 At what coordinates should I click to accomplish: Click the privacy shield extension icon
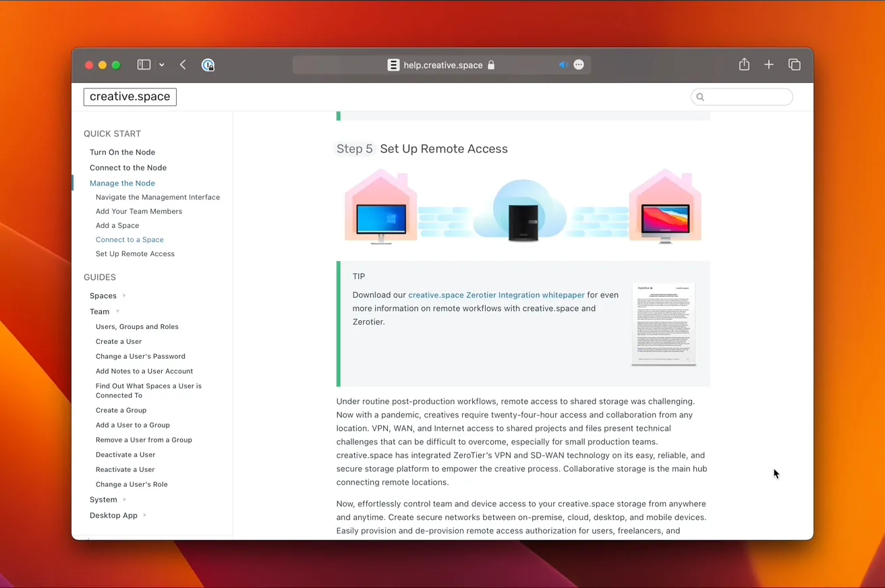tap(208, 65)
